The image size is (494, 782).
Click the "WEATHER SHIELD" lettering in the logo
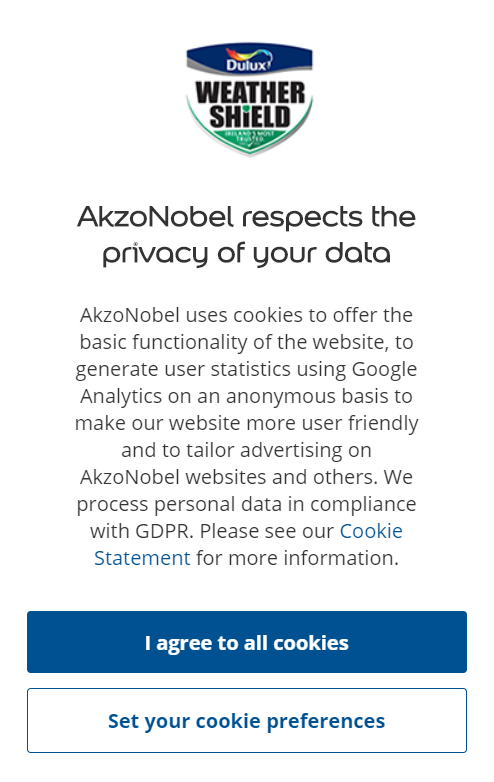[249, 105]
